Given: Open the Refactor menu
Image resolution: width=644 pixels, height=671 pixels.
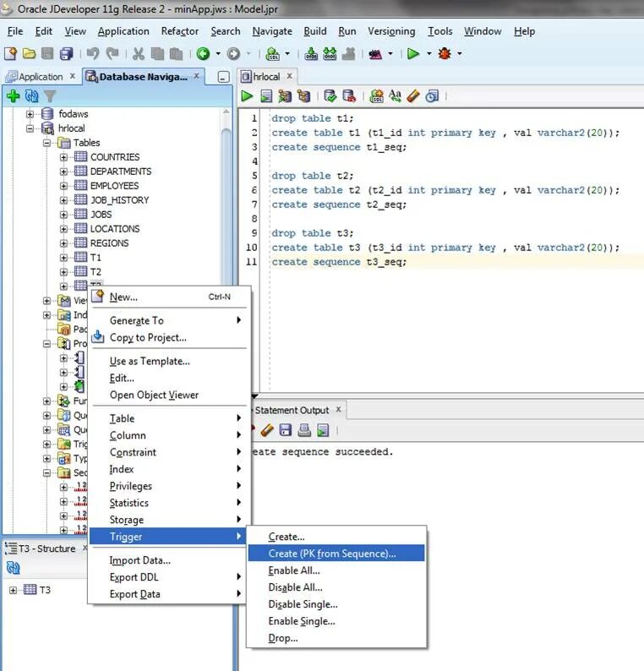Looking at the screenshot, I should (x=180, y=31).
